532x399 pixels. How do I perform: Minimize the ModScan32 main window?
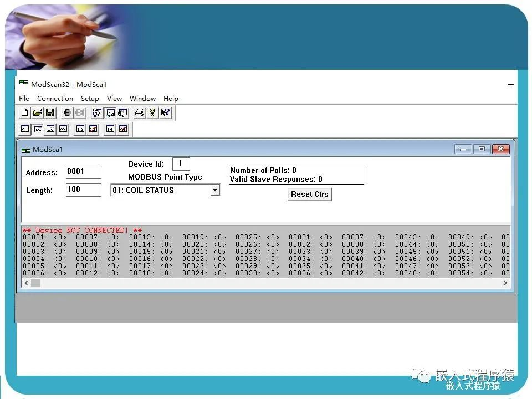tap(510, 84)
